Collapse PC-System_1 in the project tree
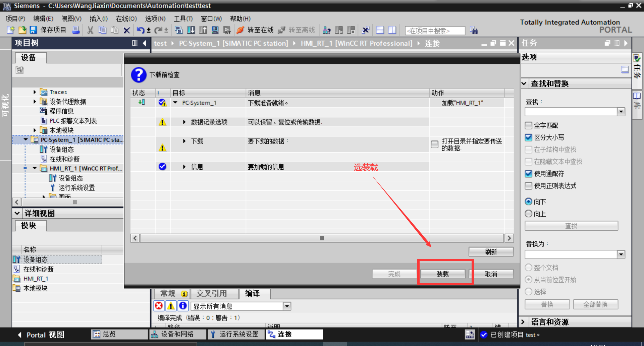The height and width of the screenshot is (346, 644). coord(26,139)
